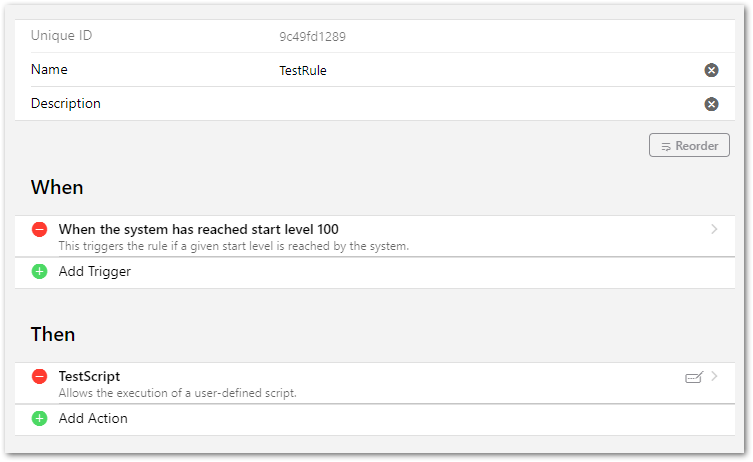
Task: Open the "When the system has reached start level 100" trigger
Action: (205, 229)
